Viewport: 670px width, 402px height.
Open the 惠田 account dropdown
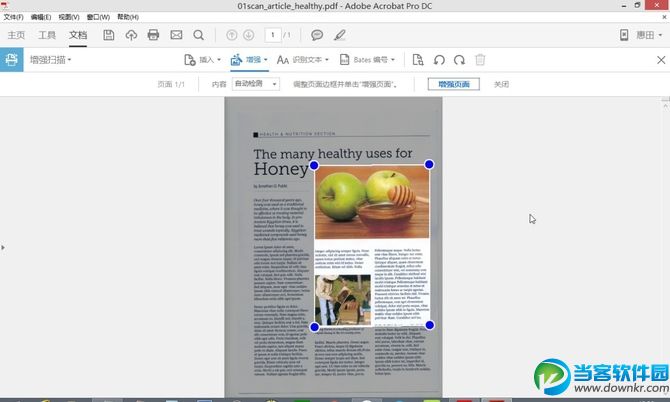coord(649,35)
